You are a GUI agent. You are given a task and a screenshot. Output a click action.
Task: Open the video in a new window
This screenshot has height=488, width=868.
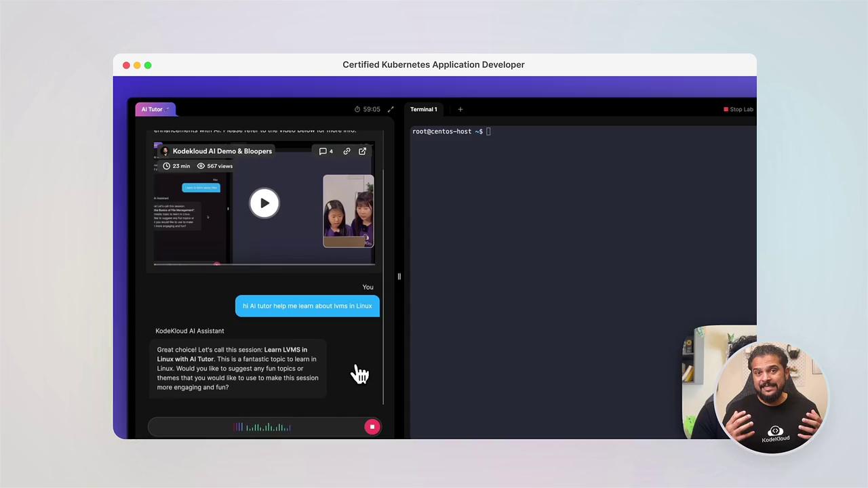pos(362,151)
